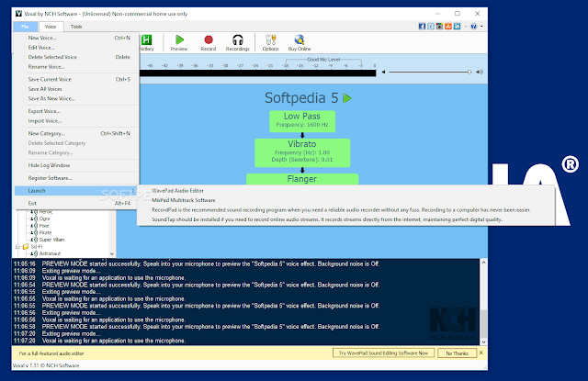This screenshot has height=381, width=588.
Task: Open Recordings via the headphones icon
Action: coord(238,39)
